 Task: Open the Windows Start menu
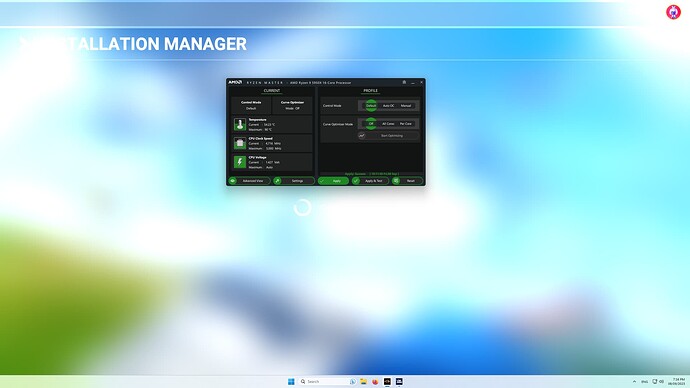click(x=291, y=381)
